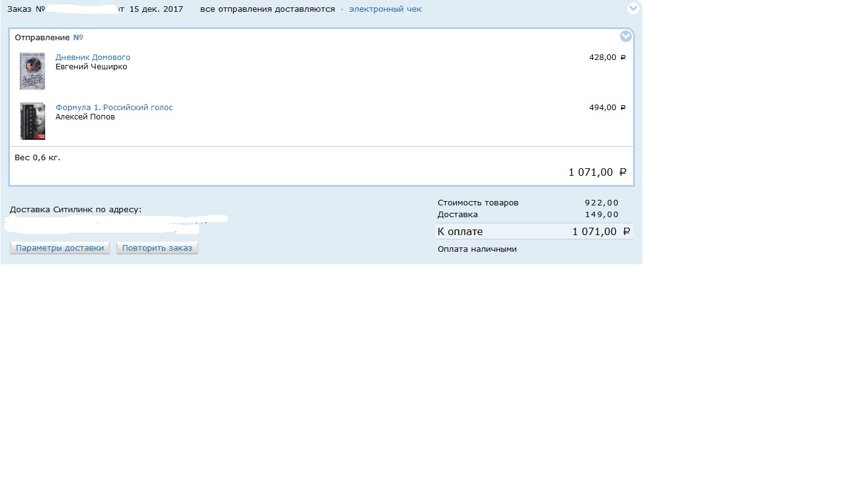Click the 494,00 ₽ price
Viewport: 868px width, 490px height.
(607, 108)
